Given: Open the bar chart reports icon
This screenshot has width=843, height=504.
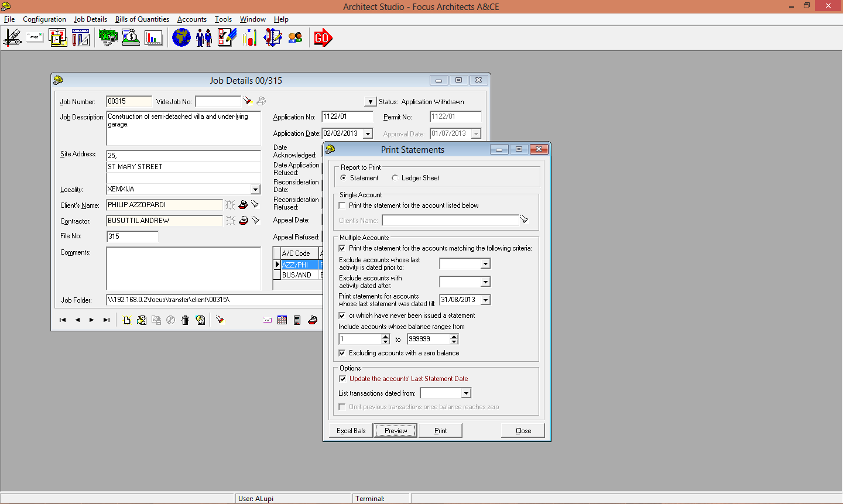Looking at the screenshot, I should pyautogui.click(x=153, y=38).
